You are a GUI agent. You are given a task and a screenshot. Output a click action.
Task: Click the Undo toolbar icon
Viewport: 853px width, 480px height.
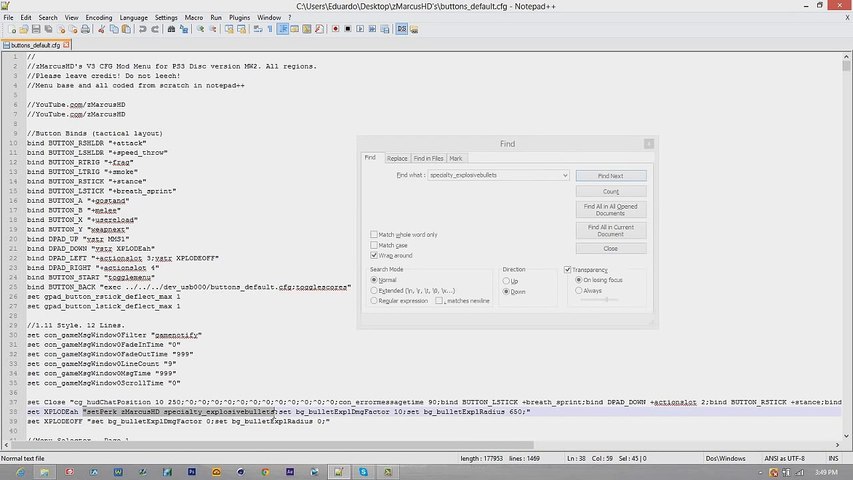pyautogui.click(x=143, y=30)
